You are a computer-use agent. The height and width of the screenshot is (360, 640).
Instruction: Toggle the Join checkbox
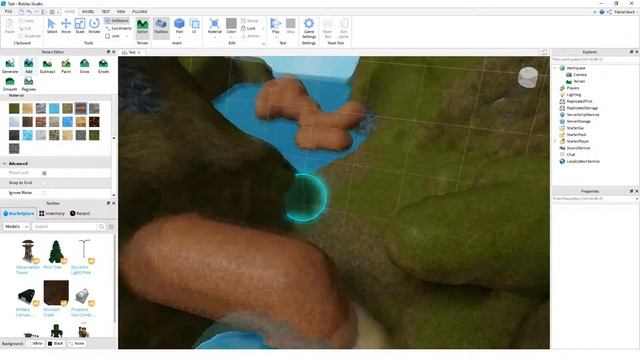(107, 36)
